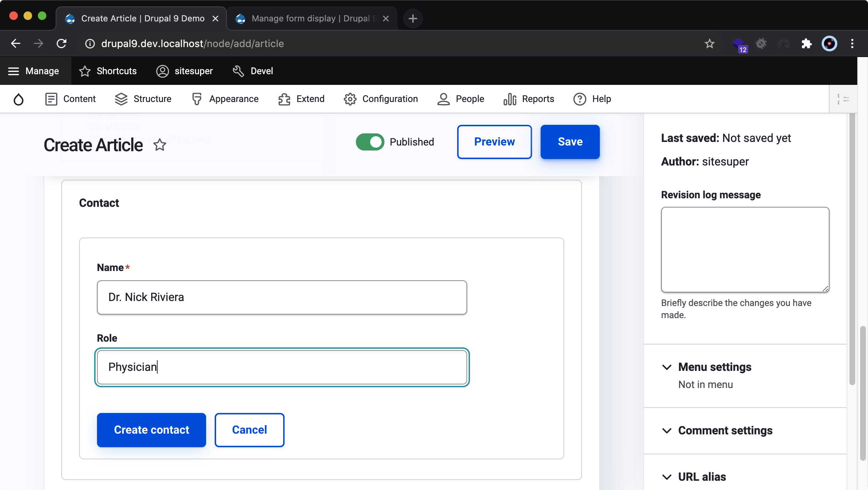The width and height of the screenshot is (868, 490).
Task: Switch to the Manage form display tab
Action: click(305, 18)
